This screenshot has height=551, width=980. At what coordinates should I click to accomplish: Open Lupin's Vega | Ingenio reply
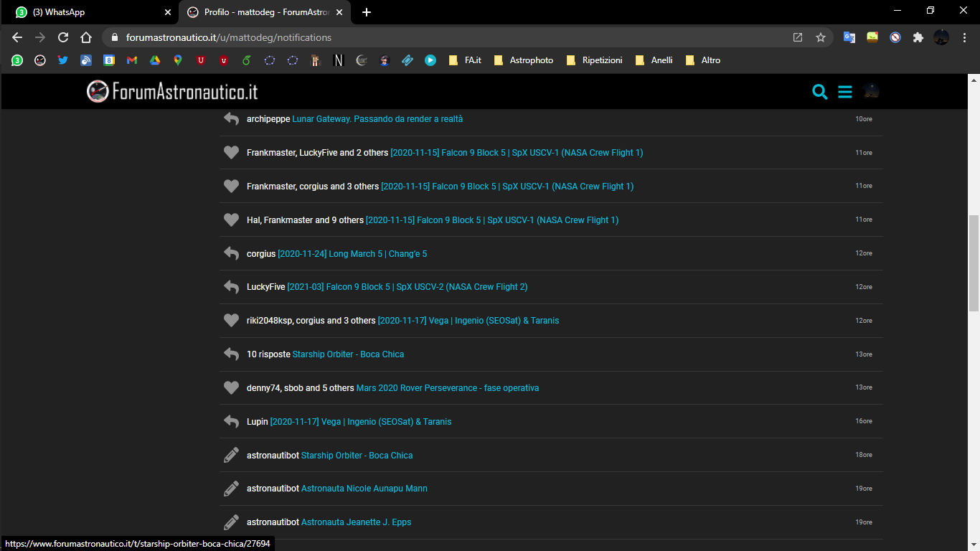click(361, 422)
